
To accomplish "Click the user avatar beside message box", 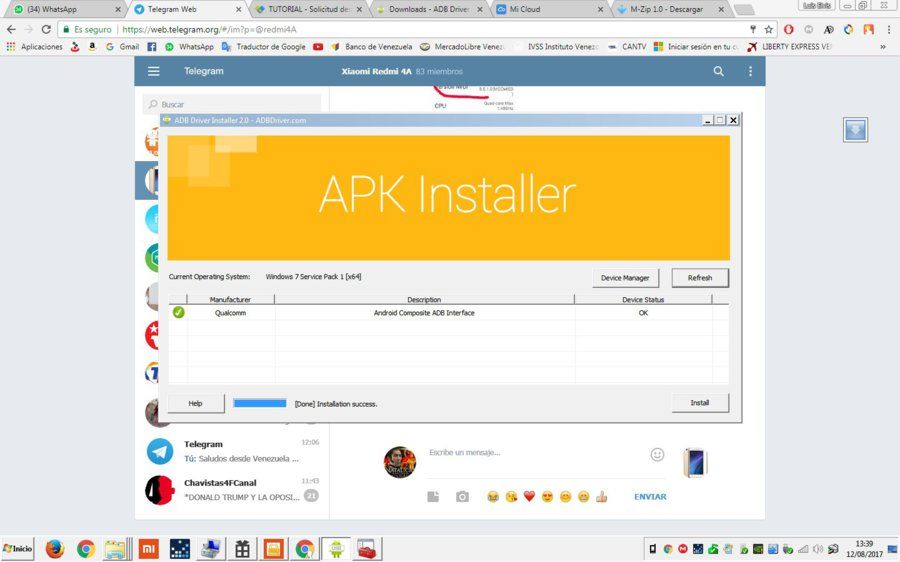I will click(400, 462).
